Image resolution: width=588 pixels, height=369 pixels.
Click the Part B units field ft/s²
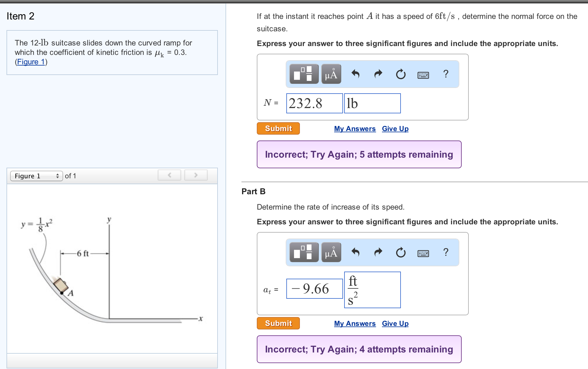[x=372, y=290]
